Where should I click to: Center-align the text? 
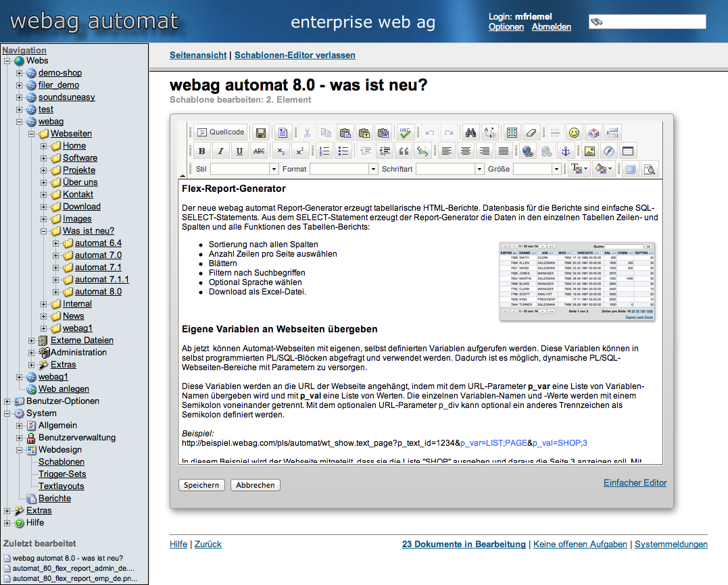(466, 151)
